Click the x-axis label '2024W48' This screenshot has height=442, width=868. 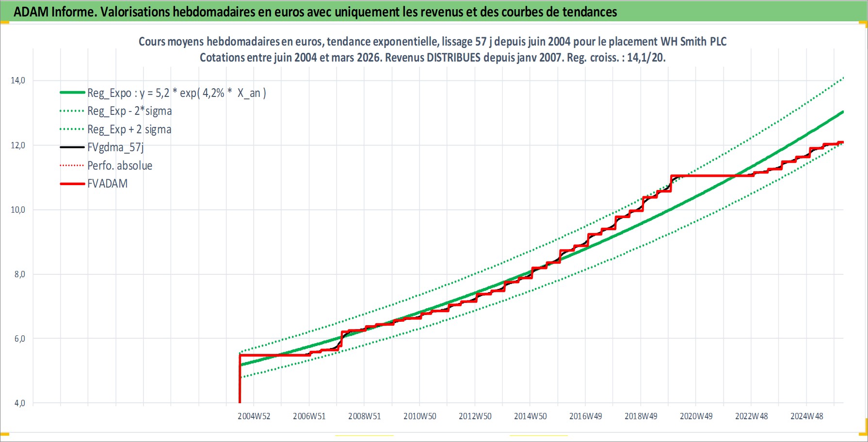point(806,416)
